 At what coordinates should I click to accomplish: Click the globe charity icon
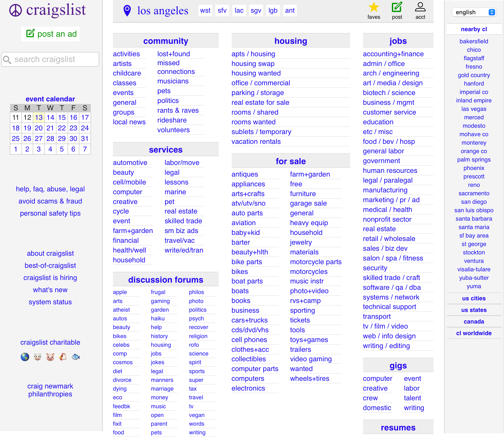point(25,357)
